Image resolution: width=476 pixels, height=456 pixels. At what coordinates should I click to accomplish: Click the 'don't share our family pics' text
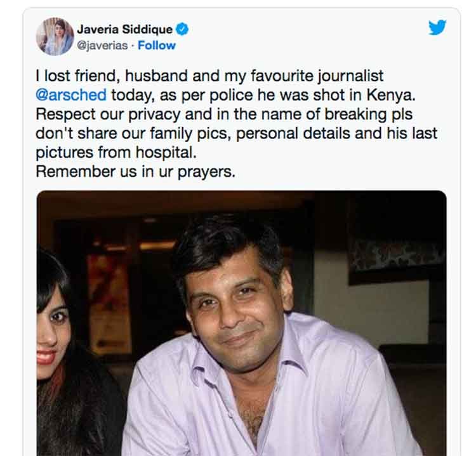tap(127, 134)
